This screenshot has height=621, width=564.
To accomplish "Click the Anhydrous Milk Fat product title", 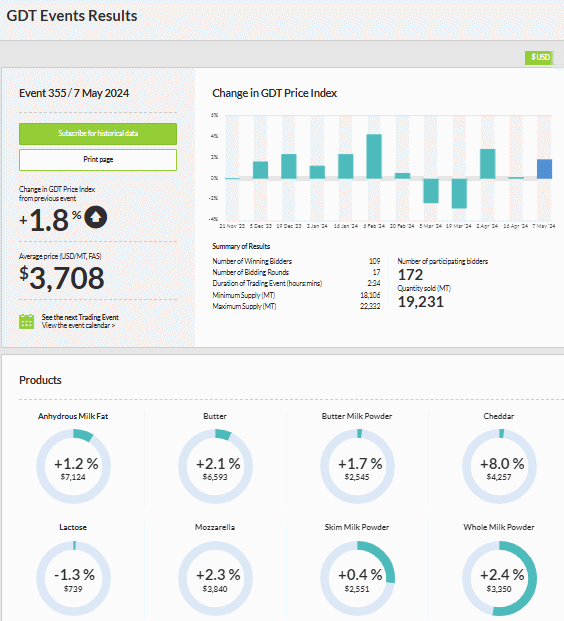I will point(73,416).
